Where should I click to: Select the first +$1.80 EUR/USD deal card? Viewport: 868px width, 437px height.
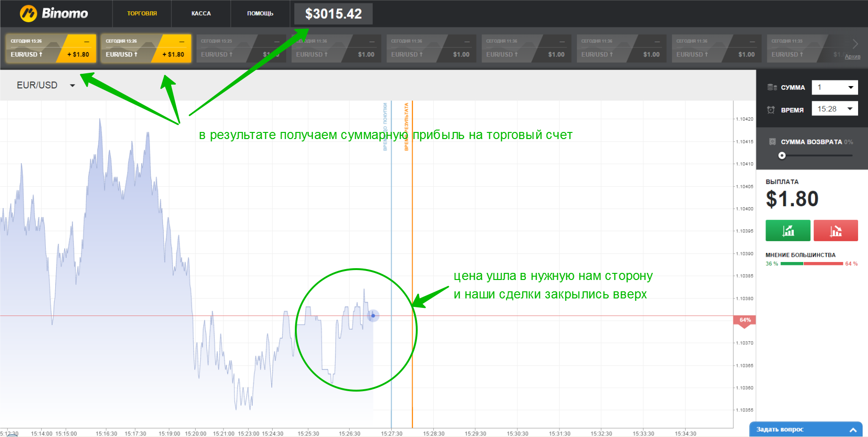point(51,48)
